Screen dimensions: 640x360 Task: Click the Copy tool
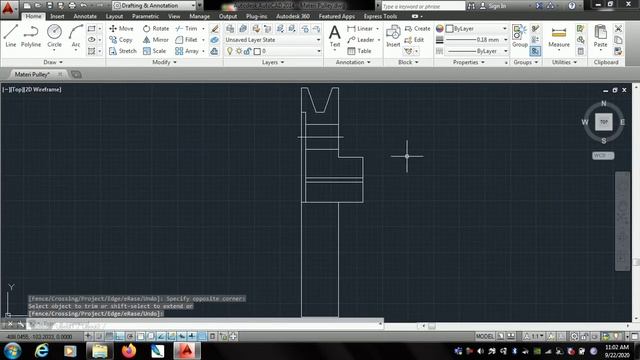tap(121, 40)
